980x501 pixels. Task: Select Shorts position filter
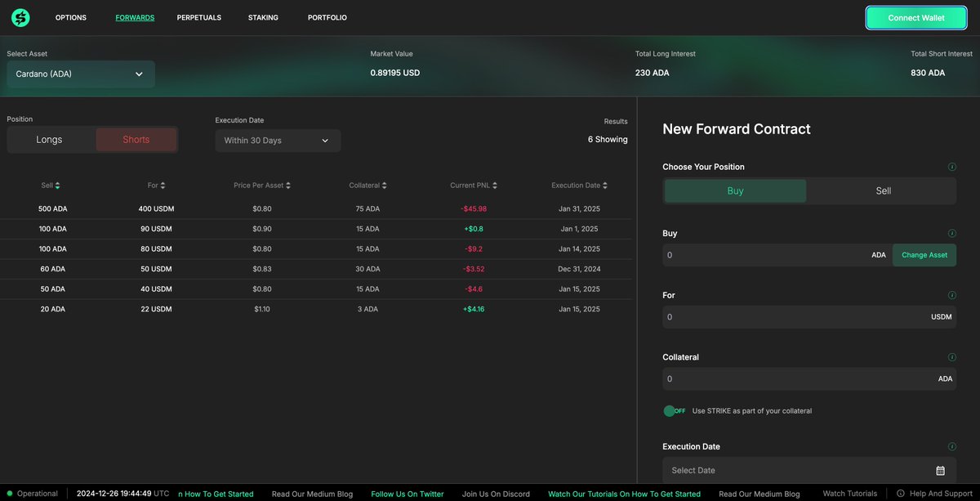coord(136,140)
